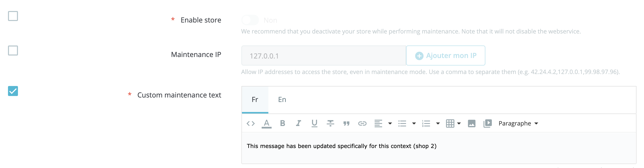Apply strikethrough formatting
Screen dimensions: 644x168
330,123
